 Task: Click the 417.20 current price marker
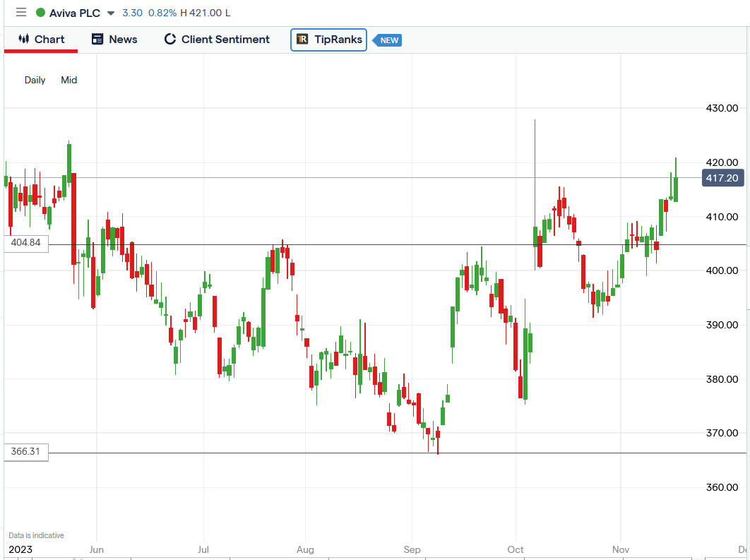click(722, 178)
